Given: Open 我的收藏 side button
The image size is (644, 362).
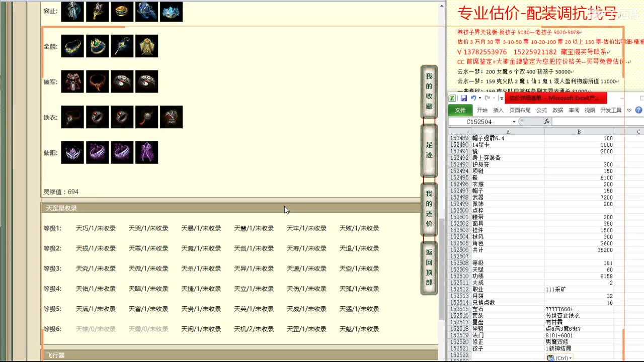Looking at the screenshot, I should tap(429, 91).
